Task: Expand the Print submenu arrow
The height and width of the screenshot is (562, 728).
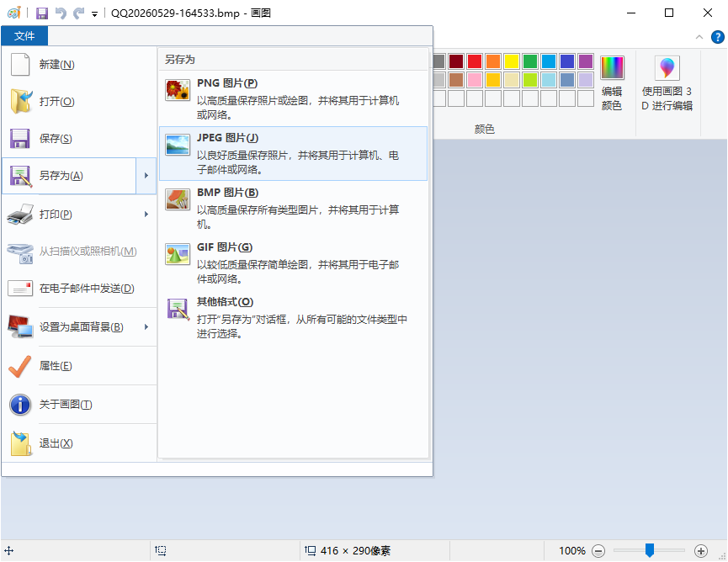Action: pos(146,214)
